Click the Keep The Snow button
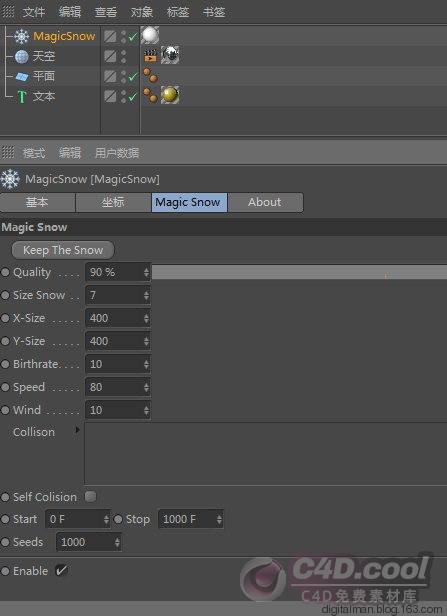This screenshot has width=447, height=616. (63, 250)
